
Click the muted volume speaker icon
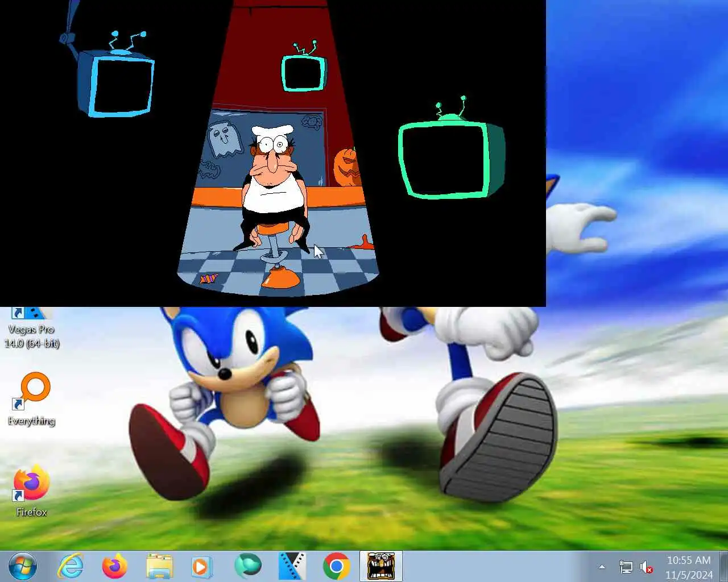coord(646,567)
